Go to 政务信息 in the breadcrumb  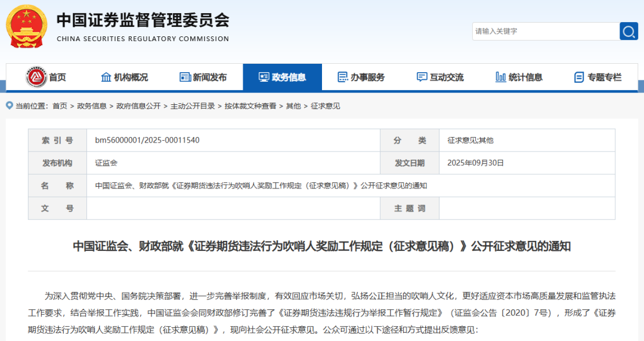(x=92, y=106)
